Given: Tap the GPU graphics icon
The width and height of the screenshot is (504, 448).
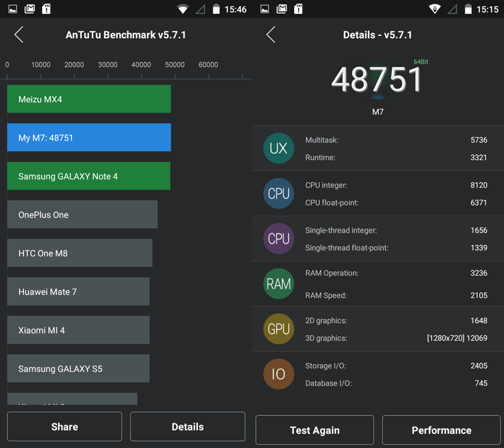Looking at the screenshot, I should tap(278, 328).
